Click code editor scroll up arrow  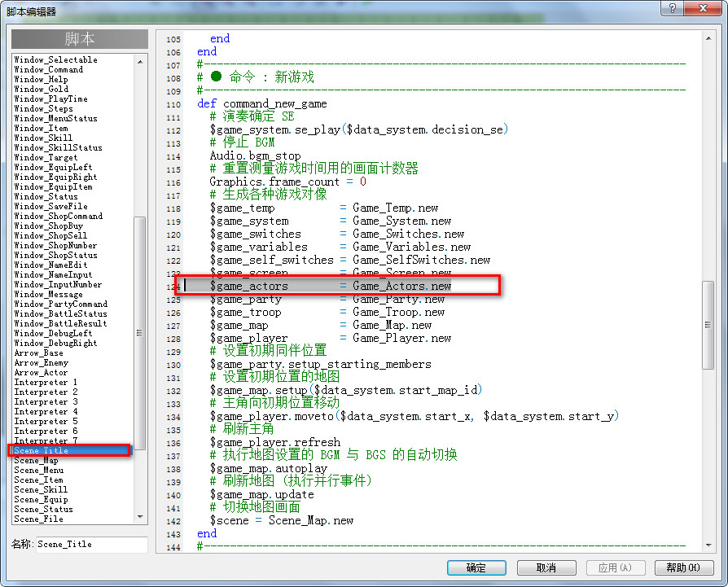click(x=708, y=38)
